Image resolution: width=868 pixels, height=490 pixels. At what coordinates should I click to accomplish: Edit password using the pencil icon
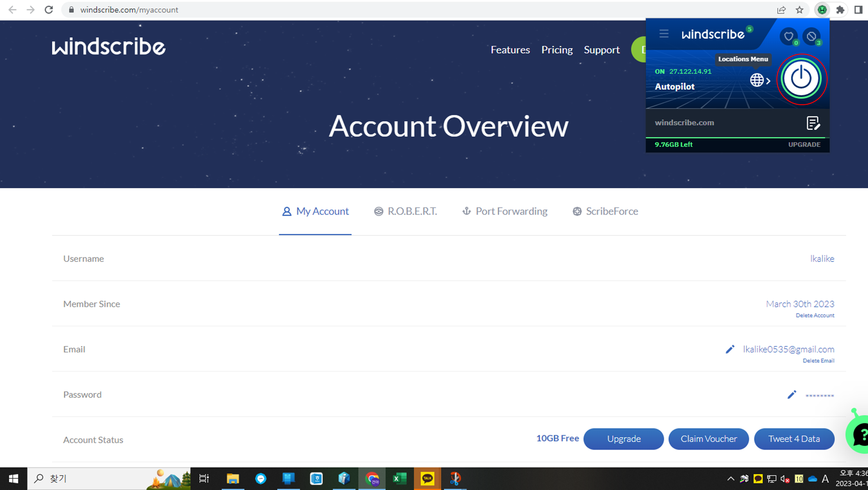tap(792, 394)
